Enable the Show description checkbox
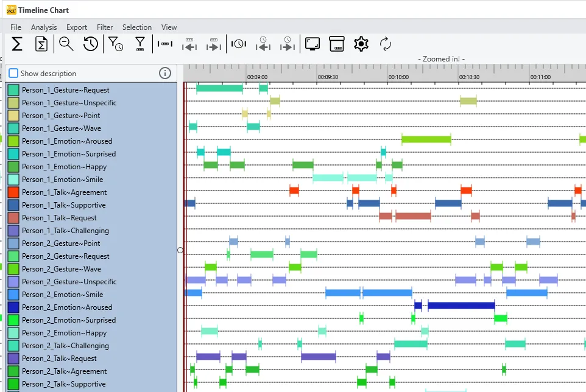The image size is (586, 392). tap(13, 72)
